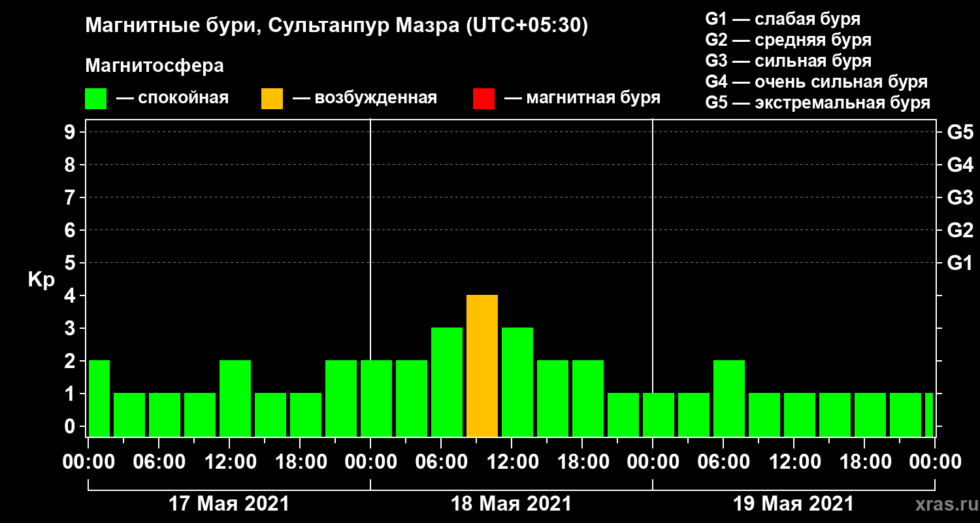Click the G4 label on the right axis
Viewport: 980px width, 523px height.
coord(960,165)
